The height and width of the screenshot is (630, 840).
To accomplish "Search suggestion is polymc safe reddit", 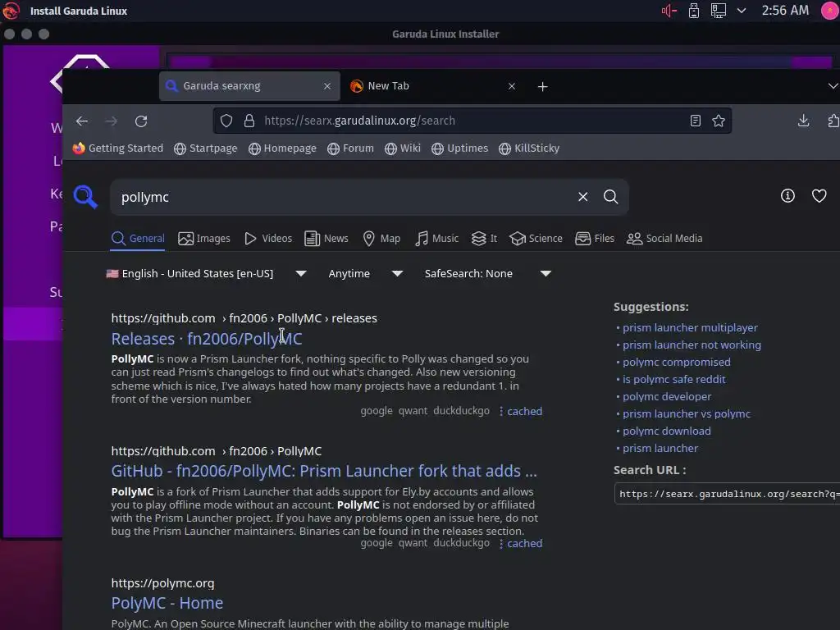I will [x=674, y=379].
